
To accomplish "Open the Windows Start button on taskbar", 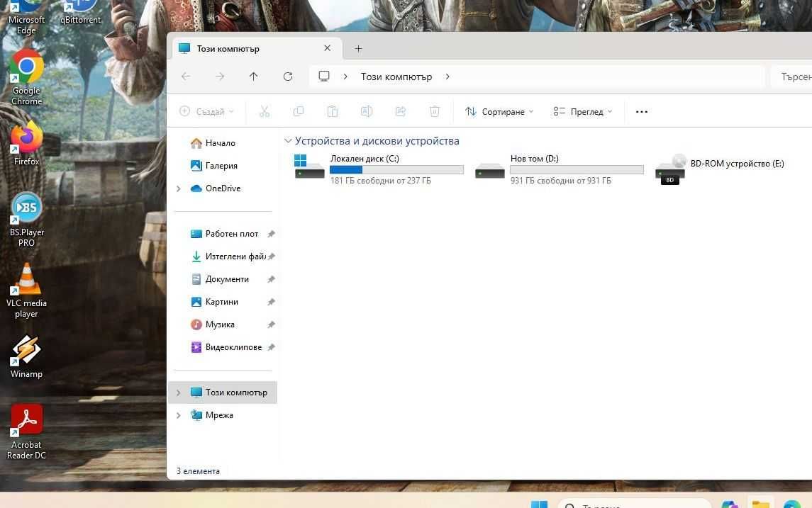I will (x=539, y=504).
